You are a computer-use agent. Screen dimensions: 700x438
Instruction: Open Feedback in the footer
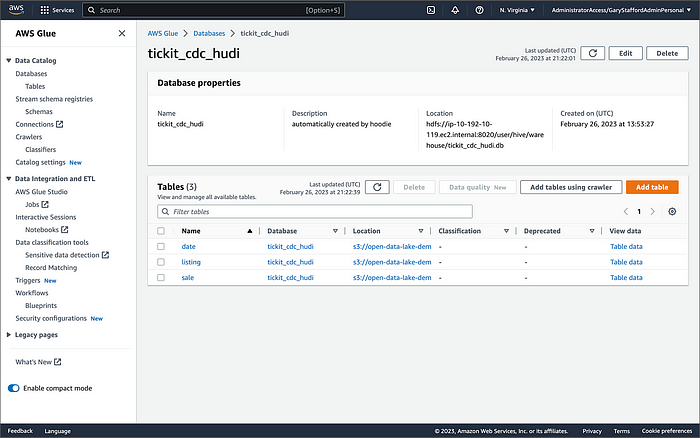20,431
